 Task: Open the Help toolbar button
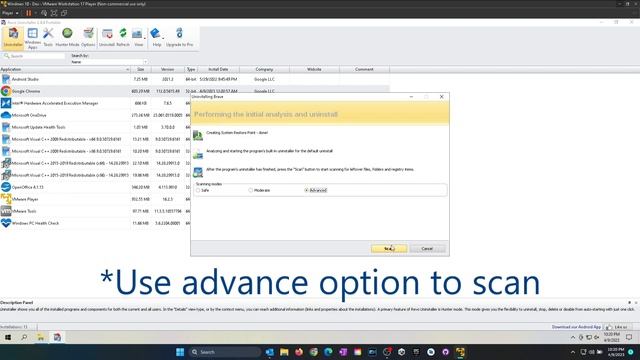(156, 38)
